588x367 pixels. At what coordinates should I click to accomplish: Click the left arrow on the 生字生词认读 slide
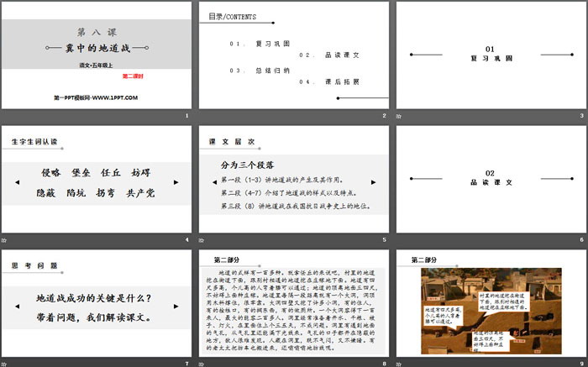tap(14, 181)
